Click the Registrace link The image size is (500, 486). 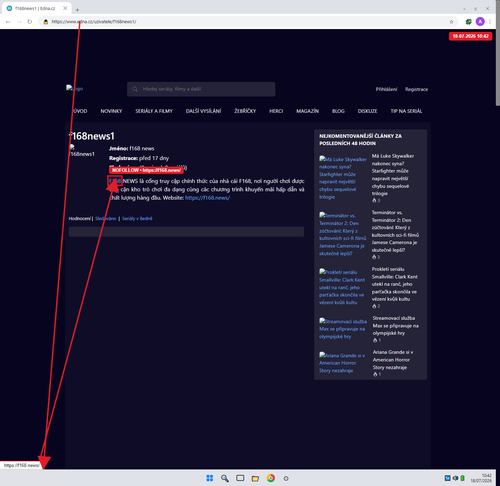(416, 89)
